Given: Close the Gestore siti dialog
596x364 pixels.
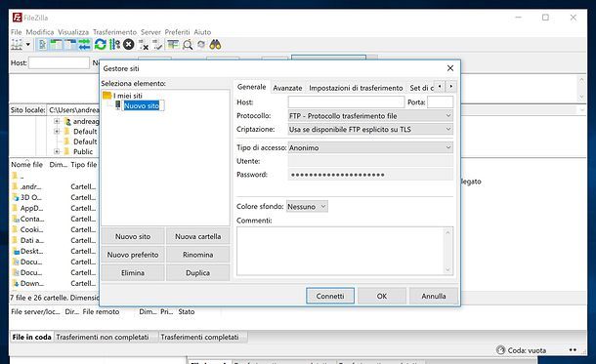Looking at the screenshot, I should [x=450, y=68].
